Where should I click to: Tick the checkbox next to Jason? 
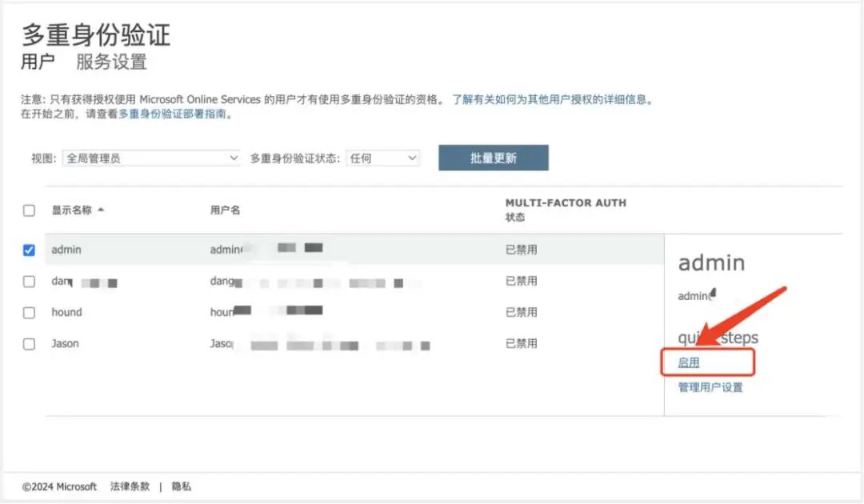point(30,344)
